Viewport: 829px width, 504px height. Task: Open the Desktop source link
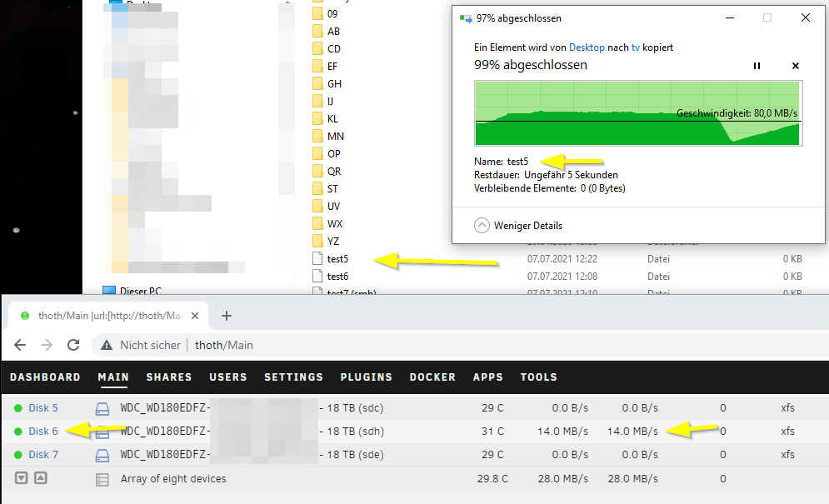[x=587, y=47]
